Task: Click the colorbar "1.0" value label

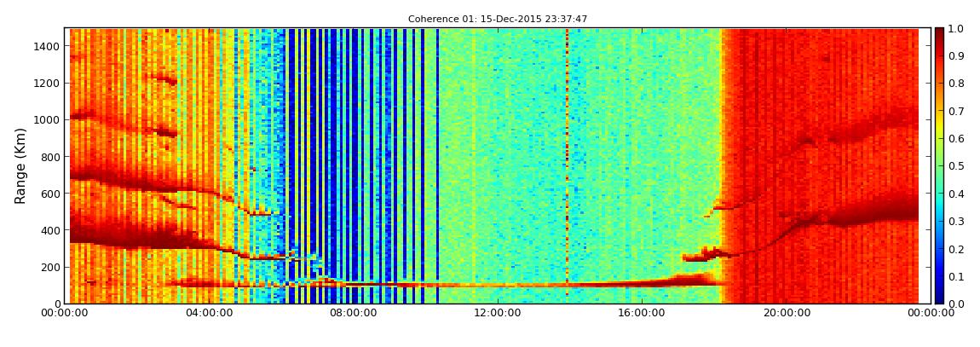Action: click(x=957, y=29)
